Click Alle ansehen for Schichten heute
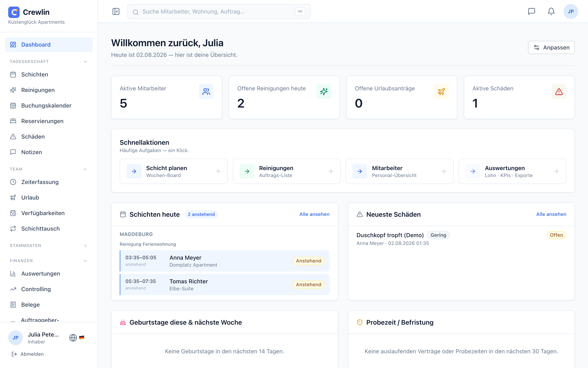This screenshot has width=588, height=368. [314, 214]
